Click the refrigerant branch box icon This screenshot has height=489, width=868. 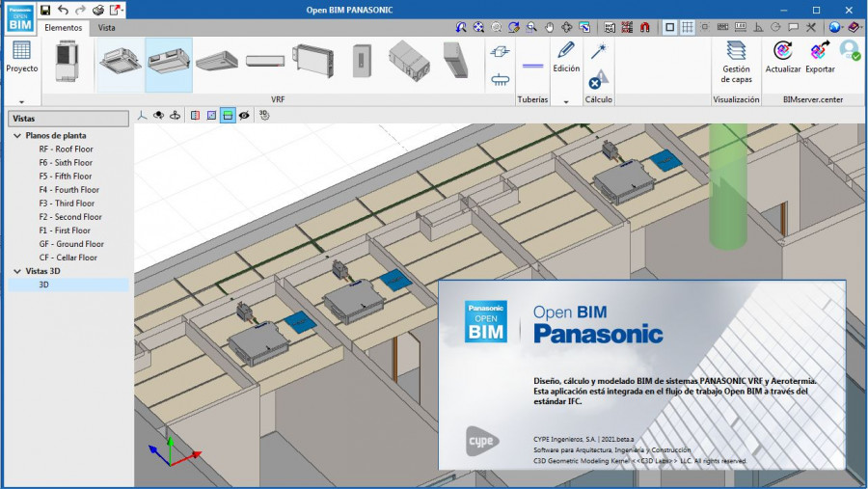[500, 51]
